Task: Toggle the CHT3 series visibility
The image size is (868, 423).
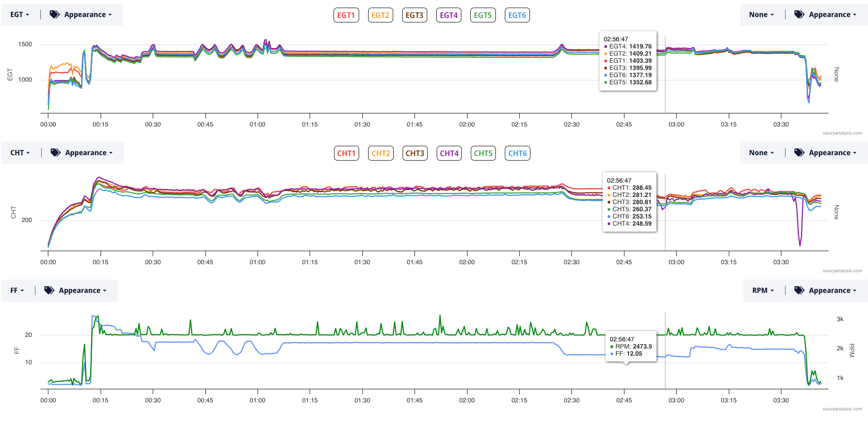Action: point(415,153)
